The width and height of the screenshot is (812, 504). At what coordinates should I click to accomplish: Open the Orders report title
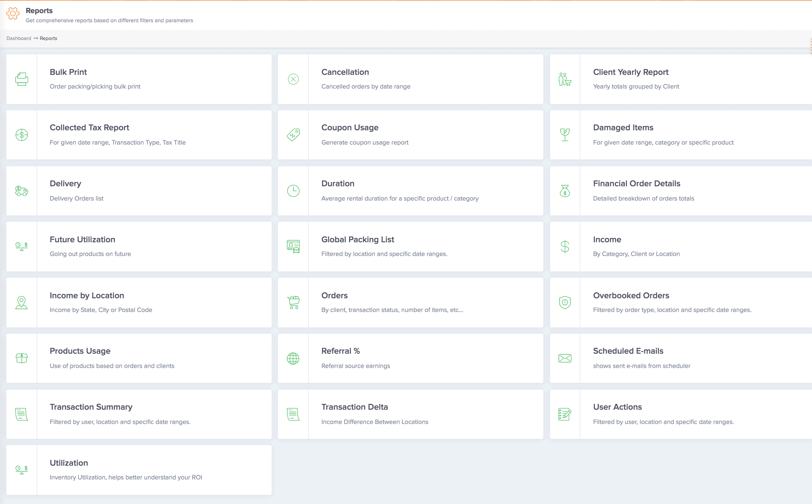(334, 296)
